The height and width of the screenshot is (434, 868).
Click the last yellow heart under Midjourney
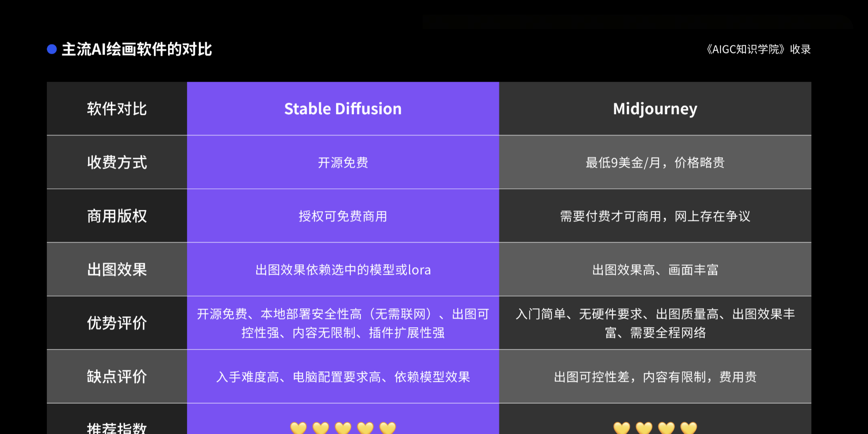click(x=689, y=428)
